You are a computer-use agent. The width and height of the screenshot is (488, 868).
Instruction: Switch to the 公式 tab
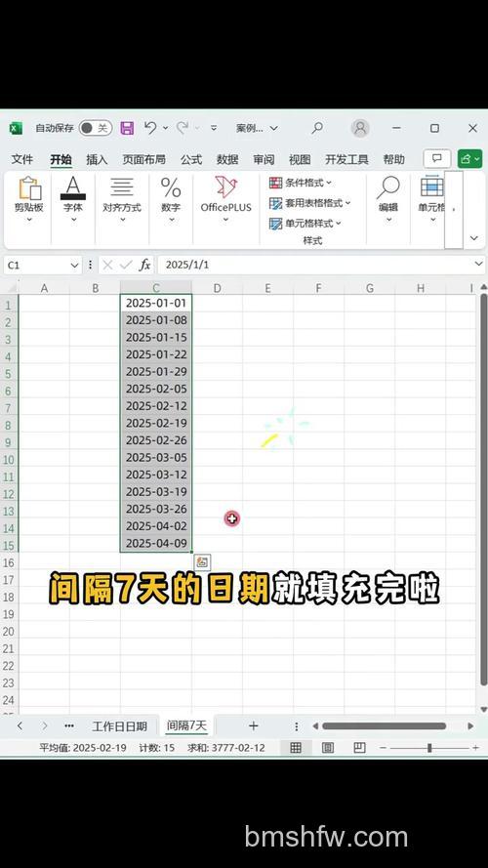coord(191,159)
